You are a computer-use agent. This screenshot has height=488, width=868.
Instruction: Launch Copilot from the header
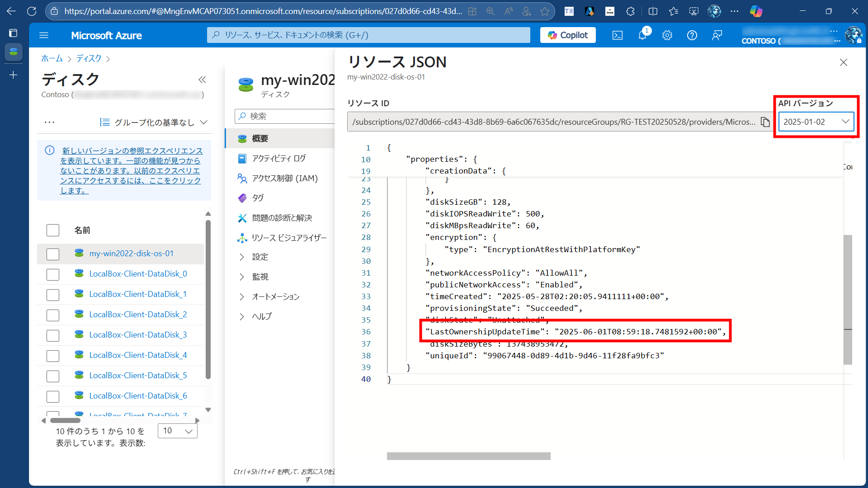[x=568, y=35]
